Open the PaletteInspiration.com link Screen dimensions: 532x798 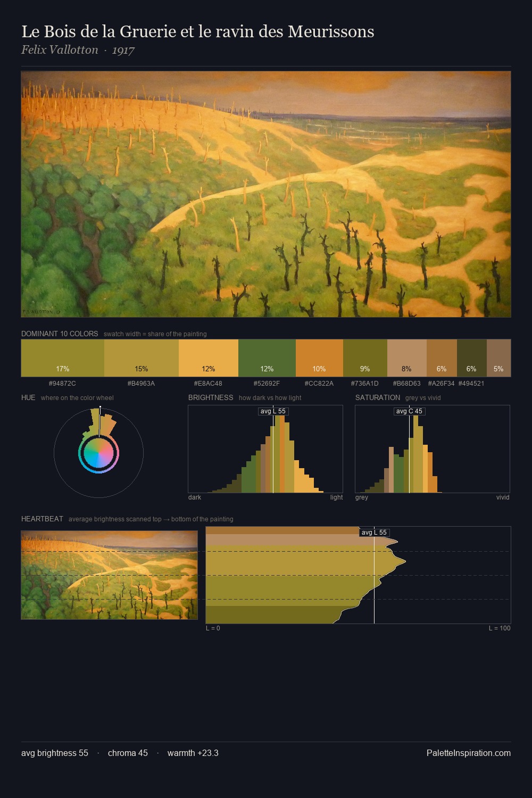(x=469, y=753)
